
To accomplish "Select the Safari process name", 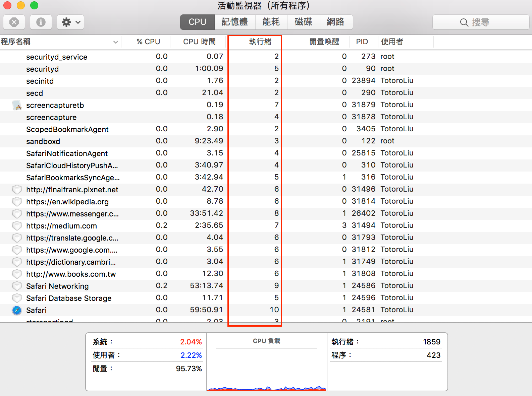I will coord(36,310).
